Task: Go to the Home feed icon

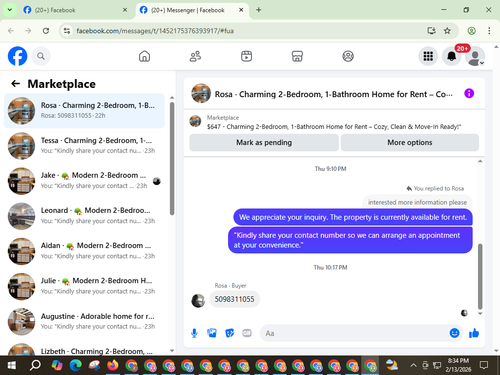Action: point(144,56)
